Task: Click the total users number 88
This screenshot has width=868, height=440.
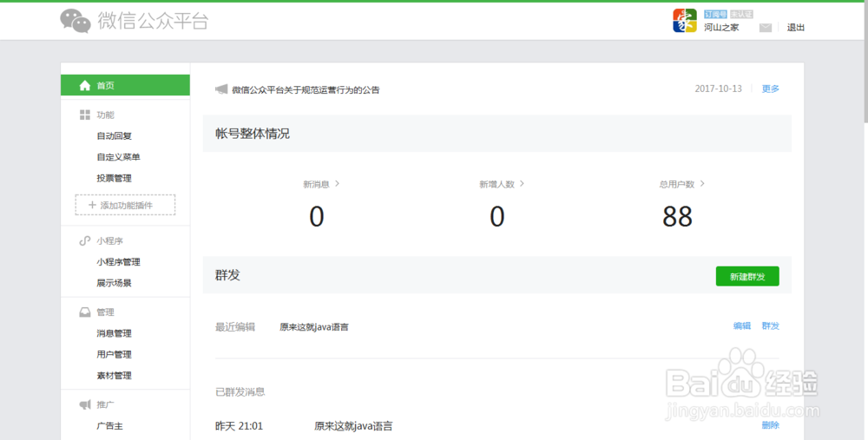Action: tap(678, 216)
